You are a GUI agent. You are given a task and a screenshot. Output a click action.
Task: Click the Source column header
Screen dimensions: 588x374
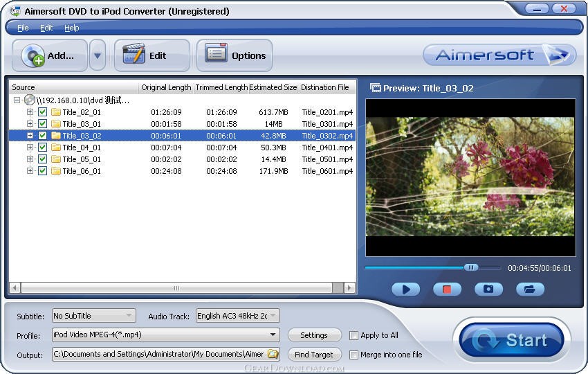(73, 87)
